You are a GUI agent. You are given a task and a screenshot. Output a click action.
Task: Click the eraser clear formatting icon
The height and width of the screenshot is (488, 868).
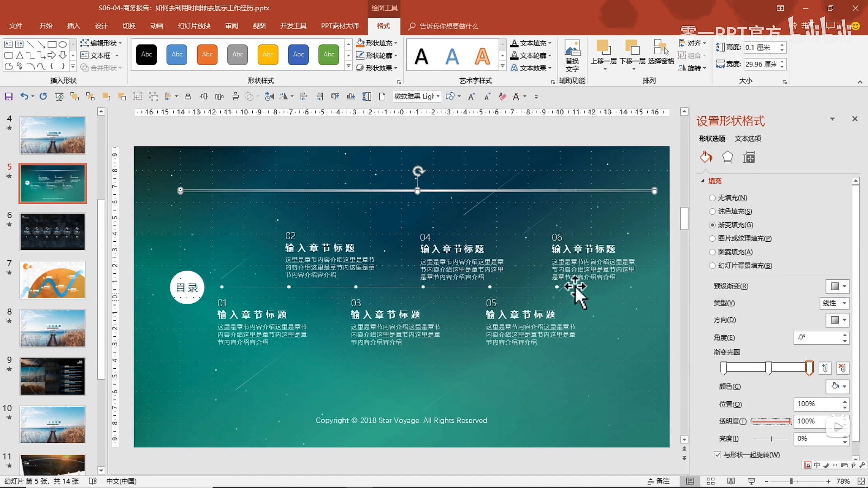pyautogui.click(x=502, y=97)
